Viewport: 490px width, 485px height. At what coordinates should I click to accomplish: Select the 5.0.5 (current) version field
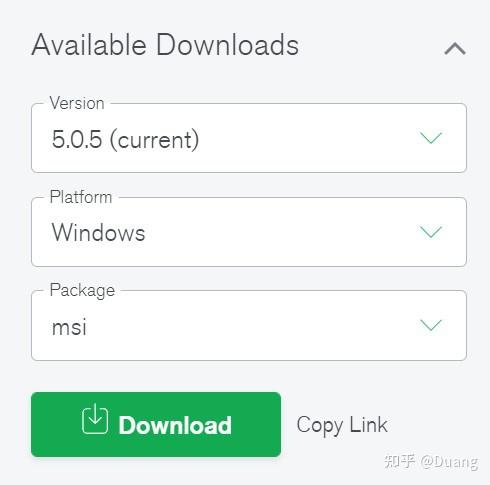coord(249,138)
